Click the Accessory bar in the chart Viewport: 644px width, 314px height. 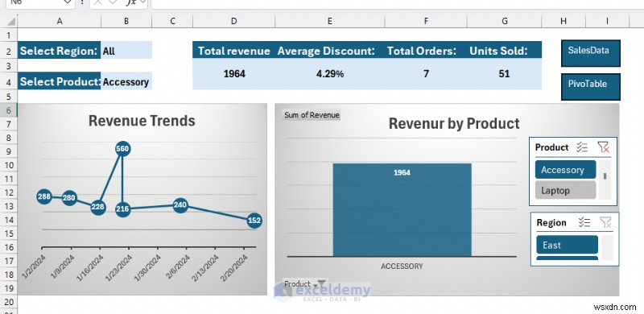tap(402, 209)
